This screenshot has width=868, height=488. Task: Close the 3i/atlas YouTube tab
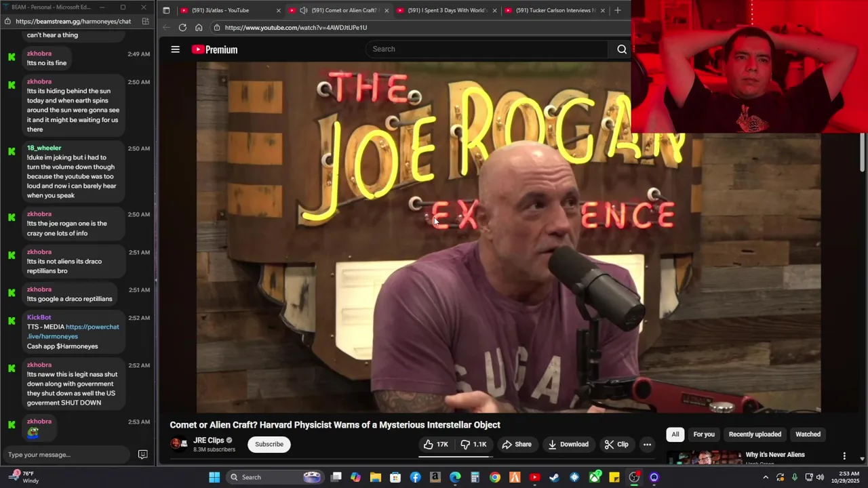pyautogui.click(x=278, y=10)
